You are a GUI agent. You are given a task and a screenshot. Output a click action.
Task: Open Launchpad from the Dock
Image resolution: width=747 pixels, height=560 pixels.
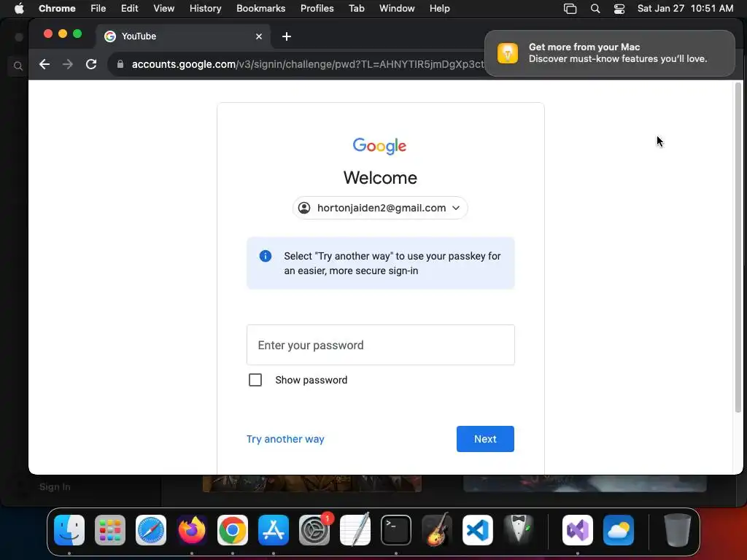pos(110,530)
